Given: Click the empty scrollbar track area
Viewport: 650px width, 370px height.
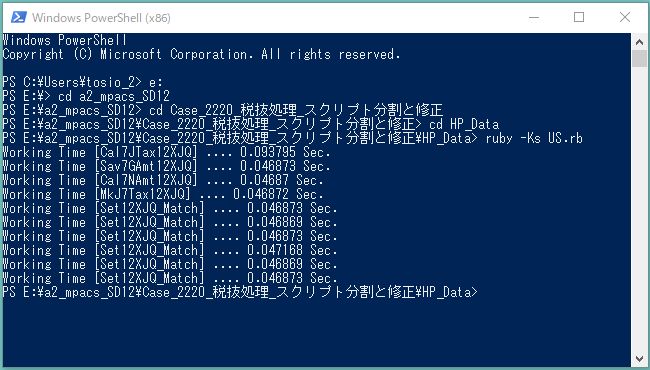Looking at the screenshot, I should click(639, 207).
